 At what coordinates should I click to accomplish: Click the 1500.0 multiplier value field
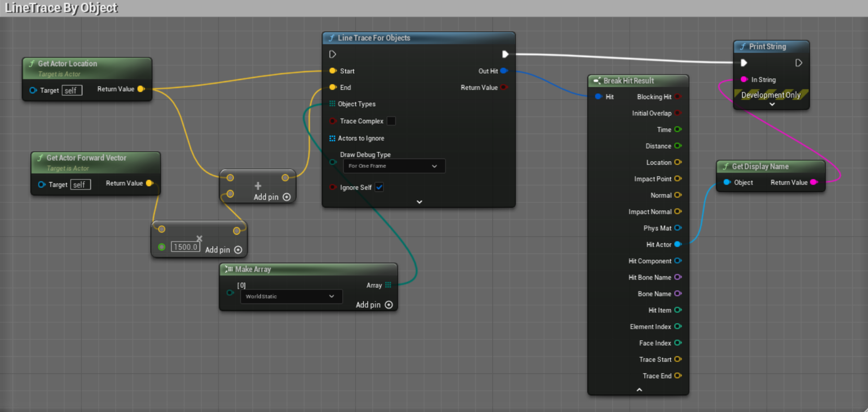click(x=185, y=247)
